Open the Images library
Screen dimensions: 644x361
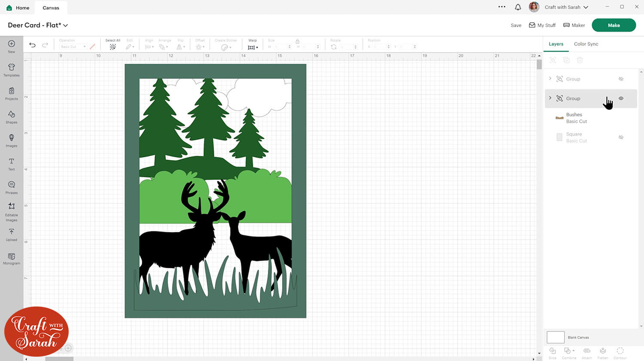pyautogui.click(x=12, y=140)
